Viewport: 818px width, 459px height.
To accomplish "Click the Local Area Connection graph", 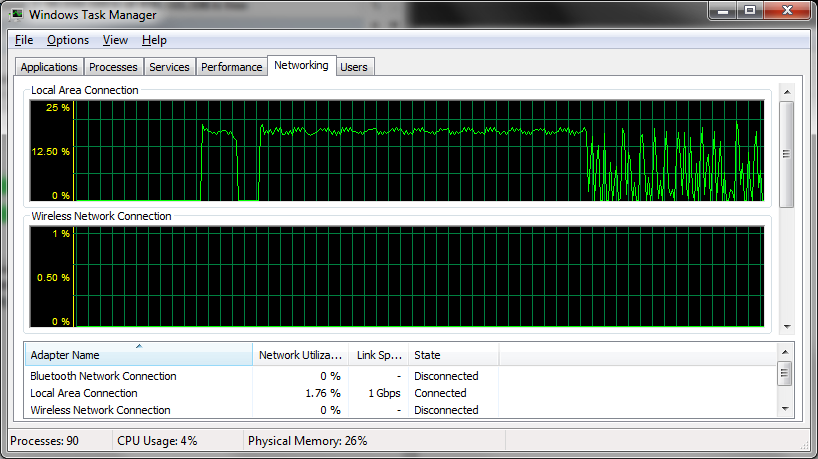I will tap(419, 150).
